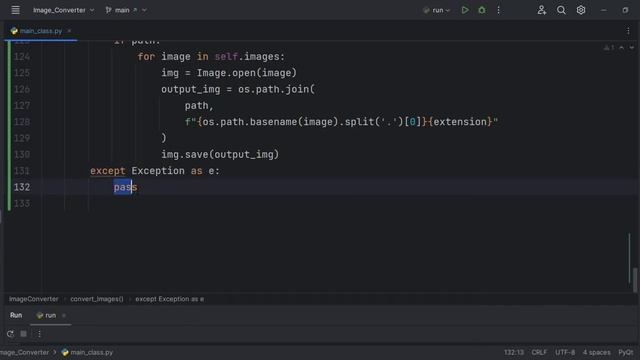This screenshot has width=640, height=360.
Task: Open editor tab options menu
Action: 628,31
